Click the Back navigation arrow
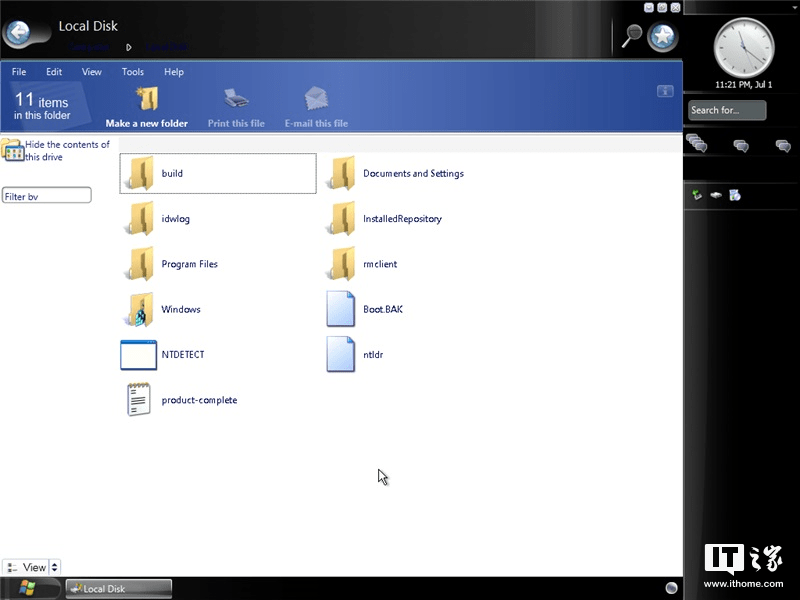Image resolution: width=800 pixels, height=600 pixels. click(18, 32)
